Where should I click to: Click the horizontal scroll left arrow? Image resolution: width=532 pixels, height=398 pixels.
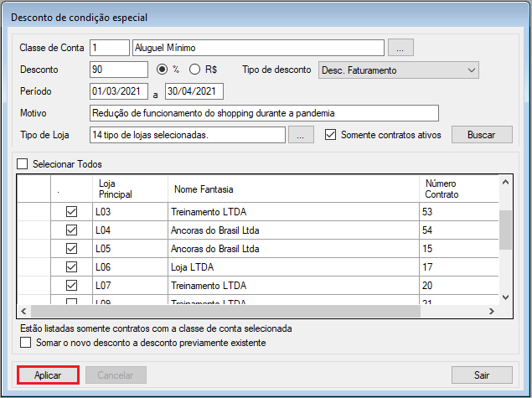23,311
